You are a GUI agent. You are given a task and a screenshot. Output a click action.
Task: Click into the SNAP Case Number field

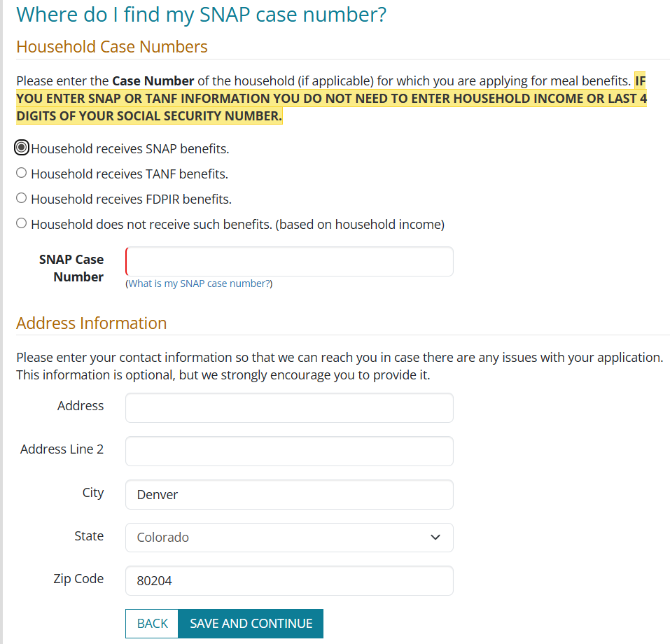(x=289, y=262)
